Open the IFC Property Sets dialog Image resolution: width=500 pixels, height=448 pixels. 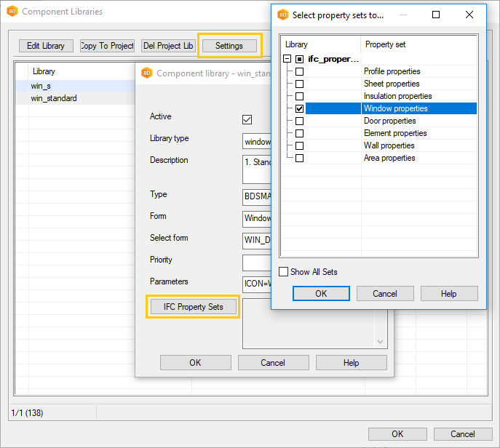(x=193, y=307)
